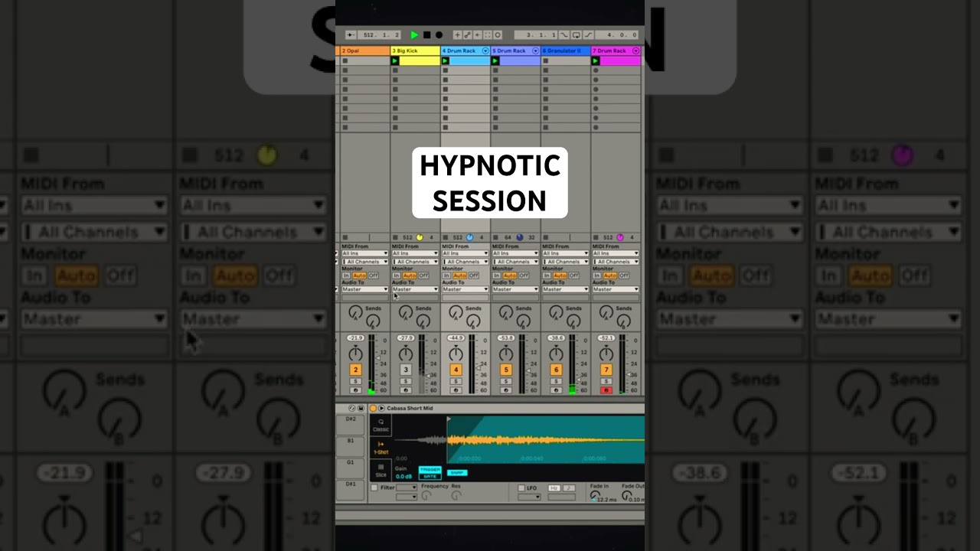Set Monitor to Off on Big Kick track

coord(423,275)
